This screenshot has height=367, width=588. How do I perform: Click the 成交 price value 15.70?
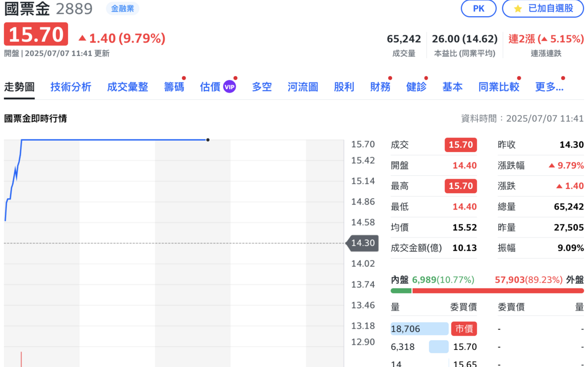coord(461,145)
